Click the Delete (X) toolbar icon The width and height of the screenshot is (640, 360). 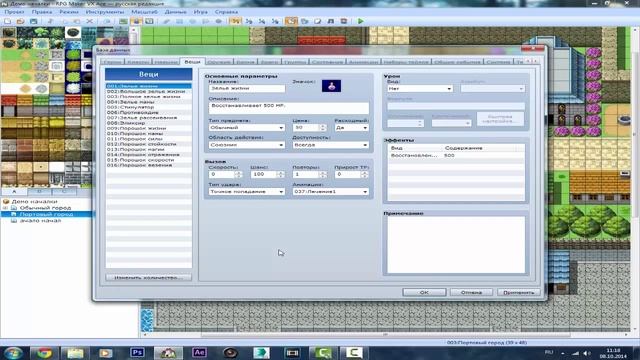coord(90,21)
